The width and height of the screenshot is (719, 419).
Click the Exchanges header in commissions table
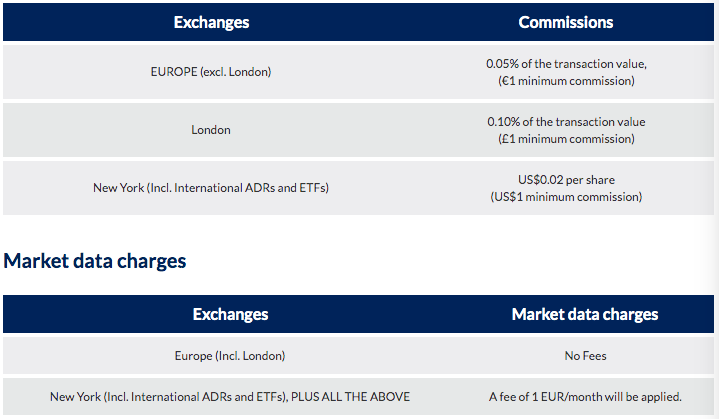[211, 22]
